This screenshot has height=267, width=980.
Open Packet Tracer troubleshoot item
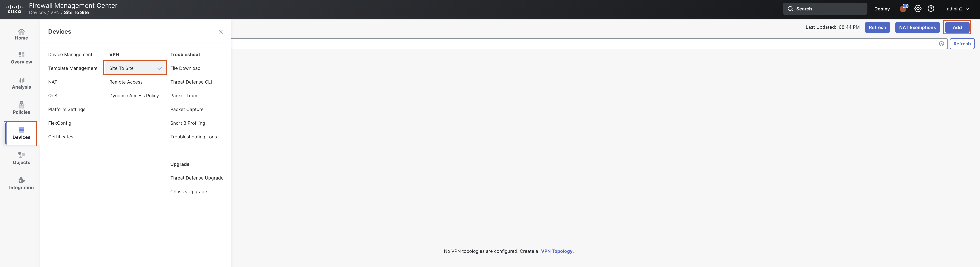(x=185, y=96)
